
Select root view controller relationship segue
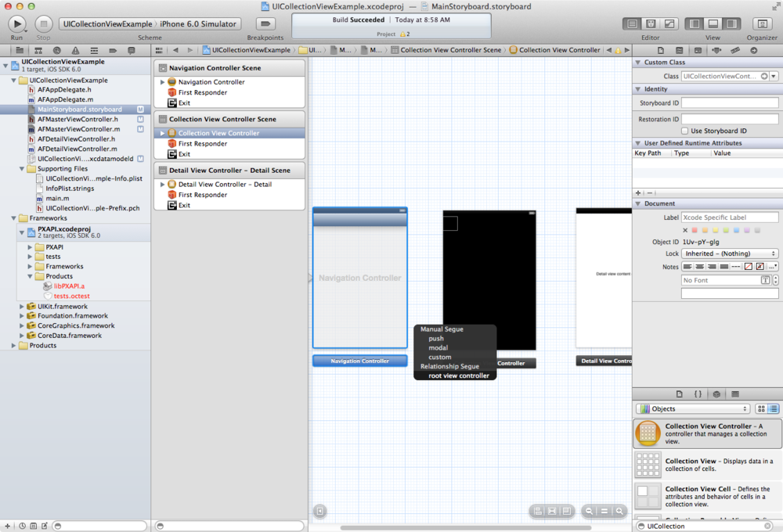458,376
